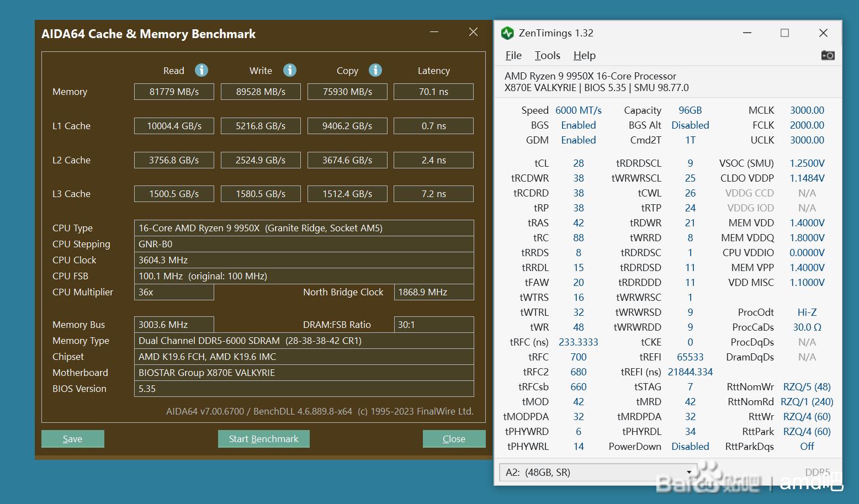Click the BGS Alt Disabled value
This screenshot has width=859, height=504.
690,125
